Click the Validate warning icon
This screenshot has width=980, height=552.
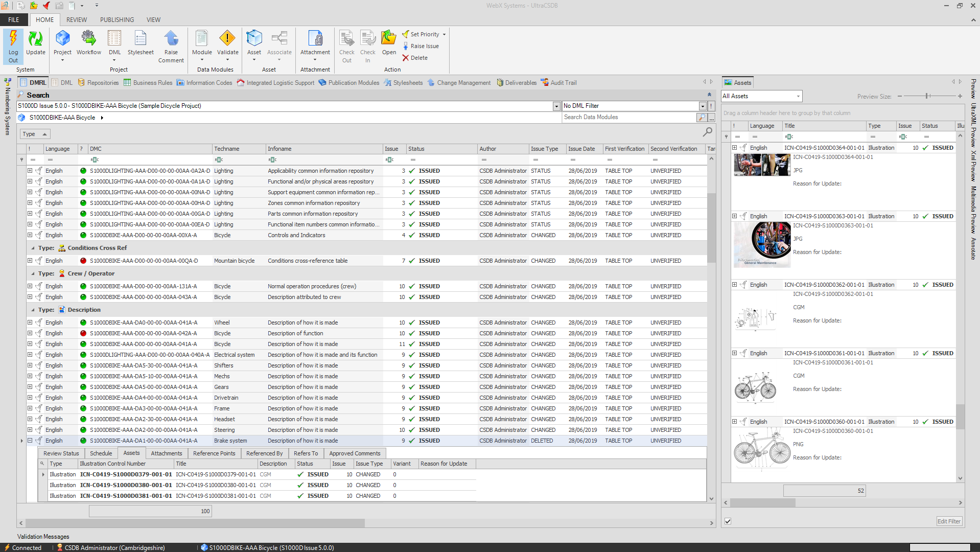tap(227, 38)
